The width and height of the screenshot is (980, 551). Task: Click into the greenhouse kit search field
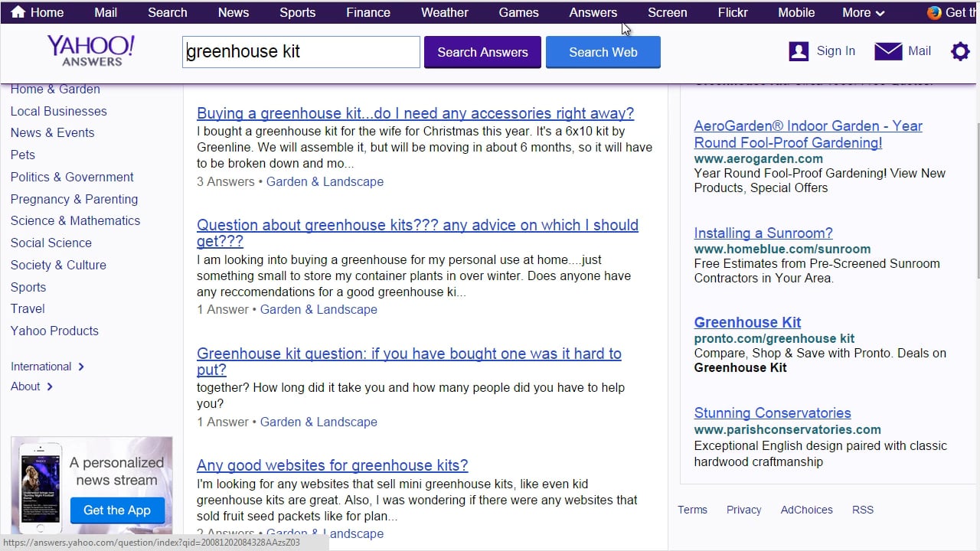301,52
